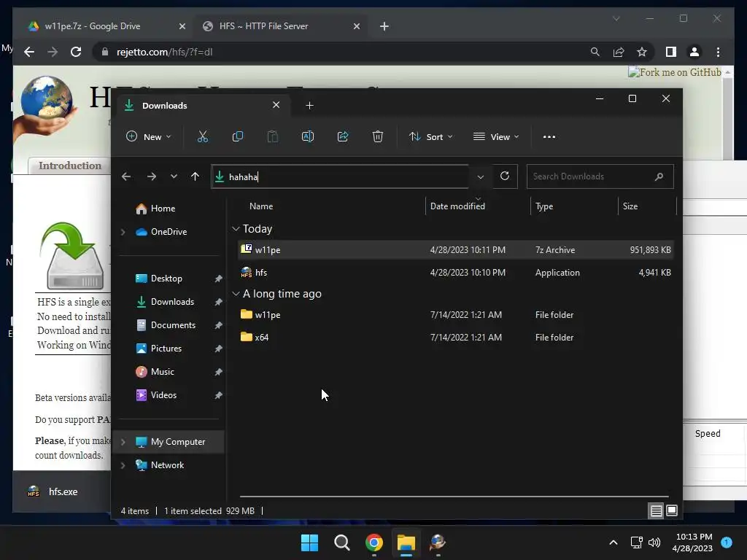The image size is (747, 560).
Task: Open the View dropdown menu
Action: [x=496, y=136]
